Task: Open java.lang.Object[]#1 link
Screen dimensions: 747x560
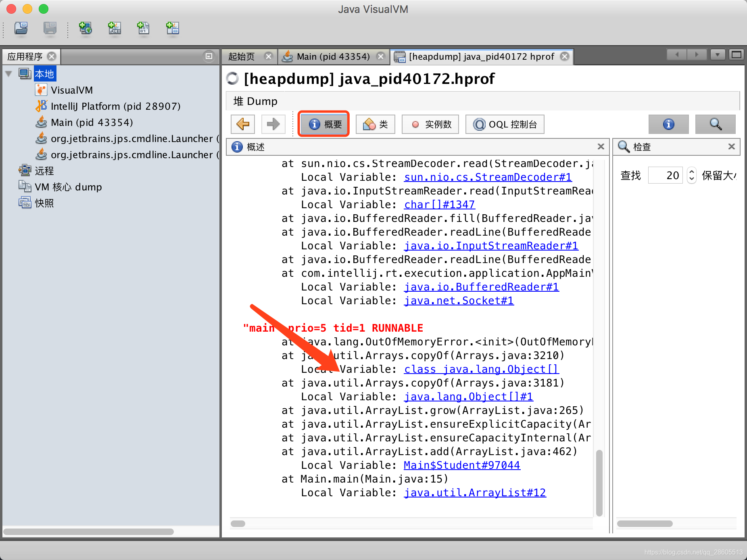Action: (x=469, y=397)
